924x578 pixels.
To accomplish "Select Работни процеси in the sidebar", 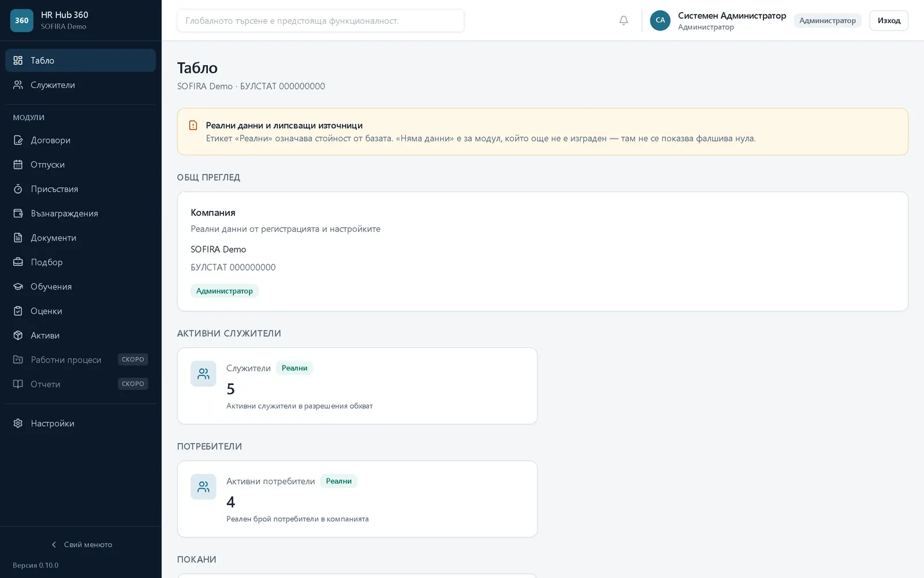I will tap(80, 360).
